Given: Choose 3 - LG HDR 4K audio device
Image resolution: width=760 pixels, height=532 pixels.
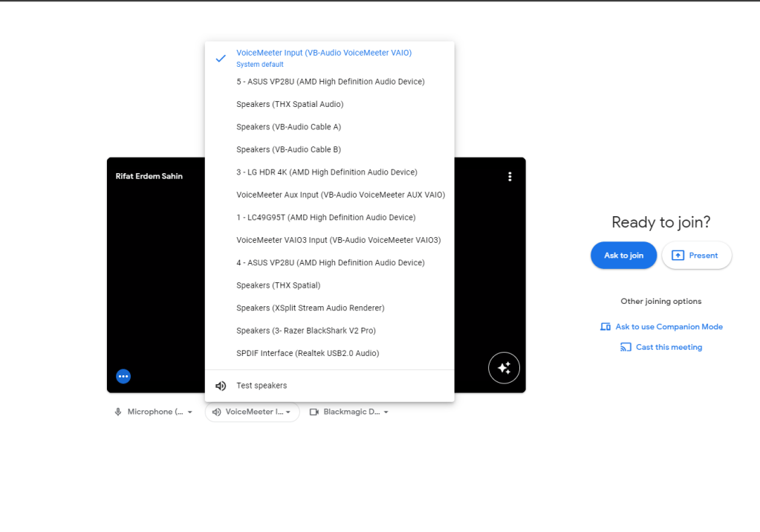Looking at the screenshot, I should pos(330,172).
